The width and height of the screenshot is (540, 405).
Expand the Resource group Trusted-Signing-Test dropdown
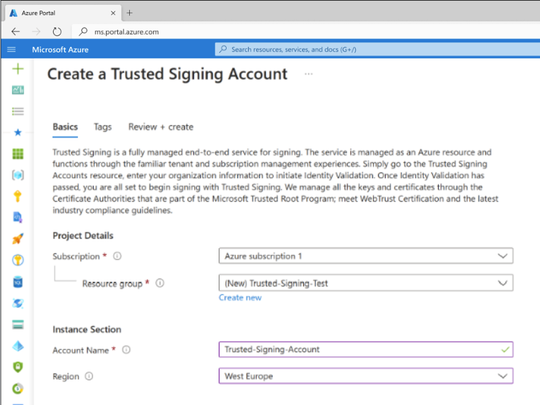pos(366,283)
